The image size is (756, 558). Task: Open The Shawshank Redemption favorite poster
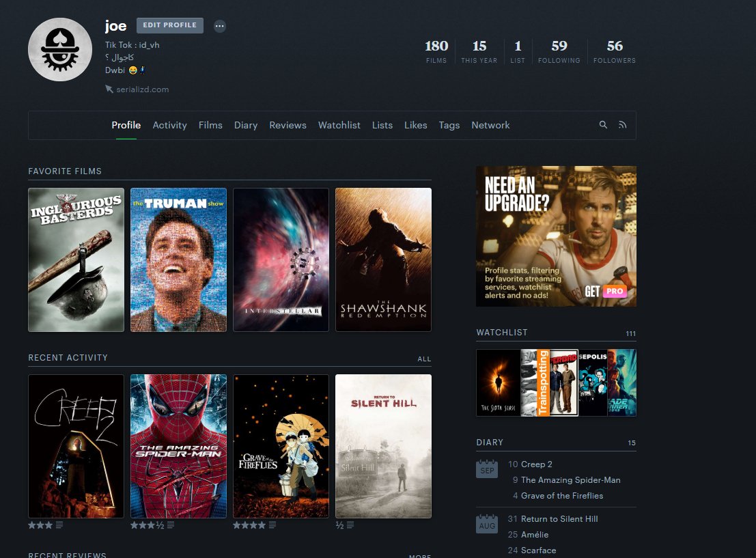(x=383, y=260)
